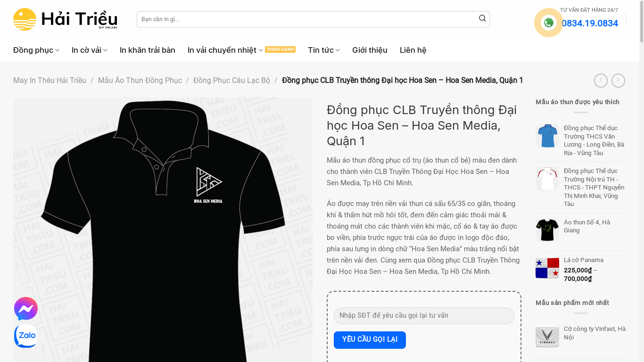Click heading Mẫu áo thun được yêu thích
The width and height of the screenshot is (644, 362).
(x=578, y=102)
